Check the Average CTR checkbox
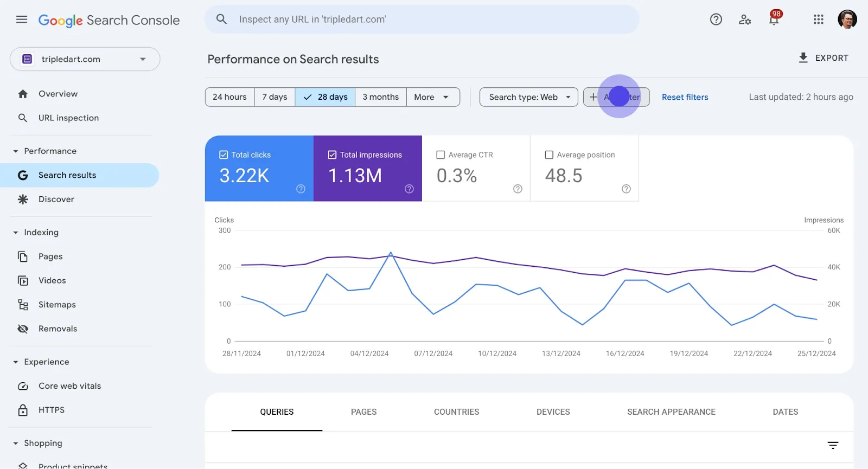Viewport: 868px width, 469px height. click(x=441, y=155)
